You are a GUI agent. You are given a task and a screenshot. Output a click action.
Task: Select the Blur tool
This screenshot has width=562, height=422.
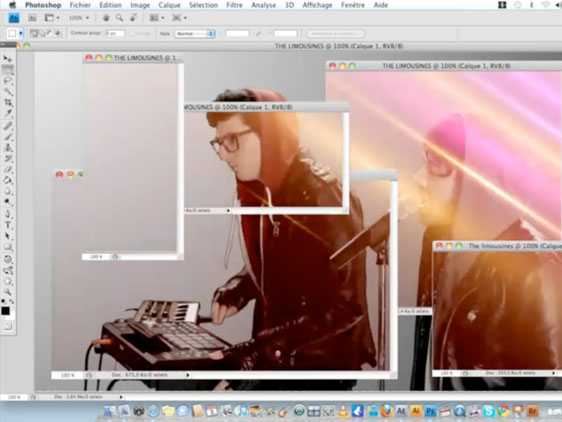(7, 192)
